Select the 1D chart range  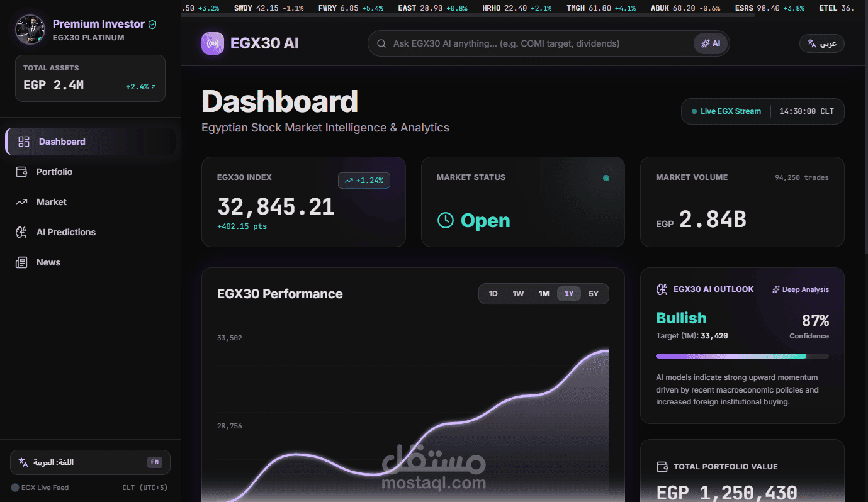click(493, 294)
